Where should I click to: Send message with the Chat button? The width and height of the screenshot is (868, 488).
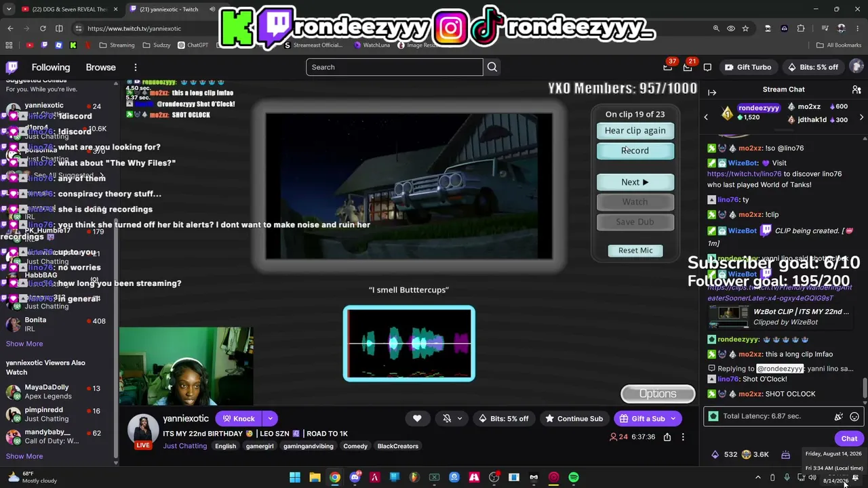point(849,439)
